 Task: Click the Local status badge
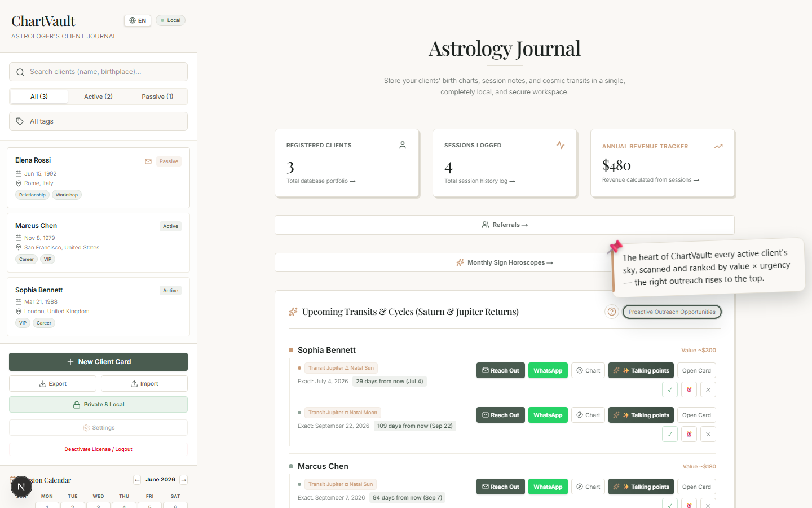170,20
